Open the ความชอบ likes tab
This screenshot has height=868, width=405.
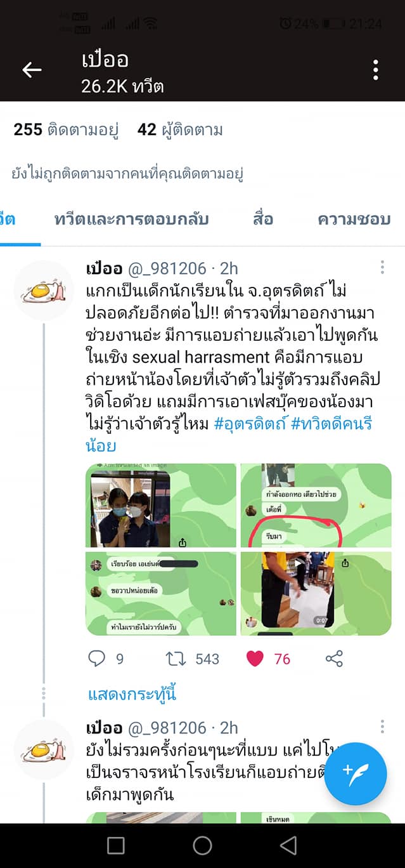pyautogui.click(x=354, y=220)
